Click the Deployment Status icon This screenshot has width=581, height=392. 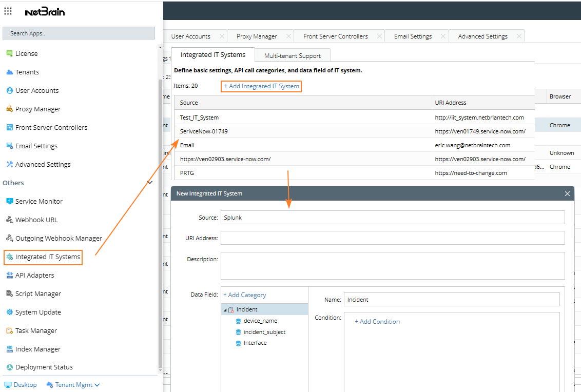pyautogui.click(x=9, y=367)
